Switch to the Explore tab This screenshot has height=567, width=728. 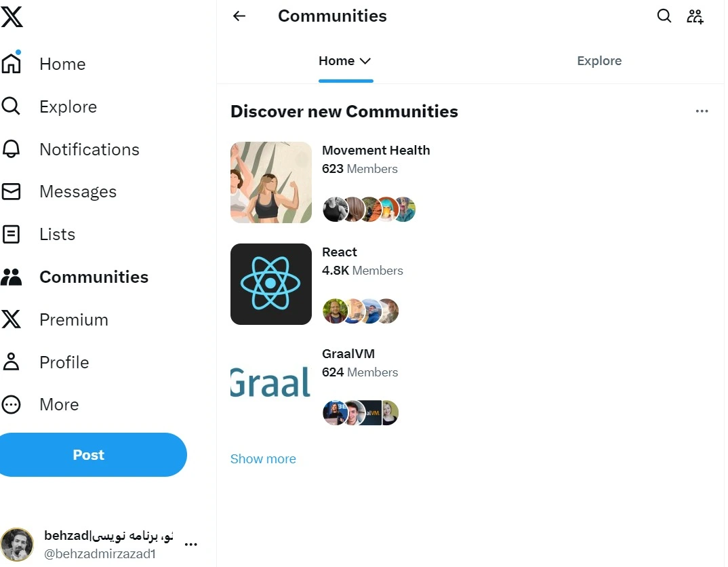[599, 60]
